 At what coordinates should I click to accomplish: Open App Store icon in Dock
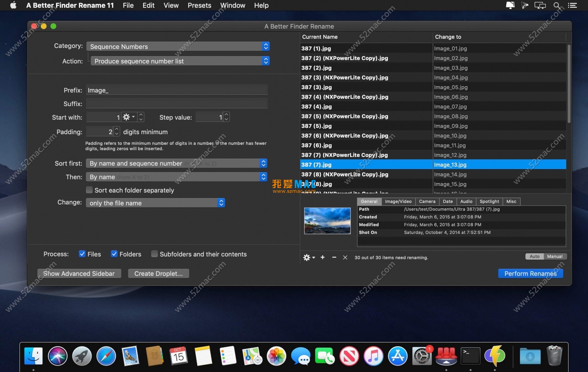[397, 356]
